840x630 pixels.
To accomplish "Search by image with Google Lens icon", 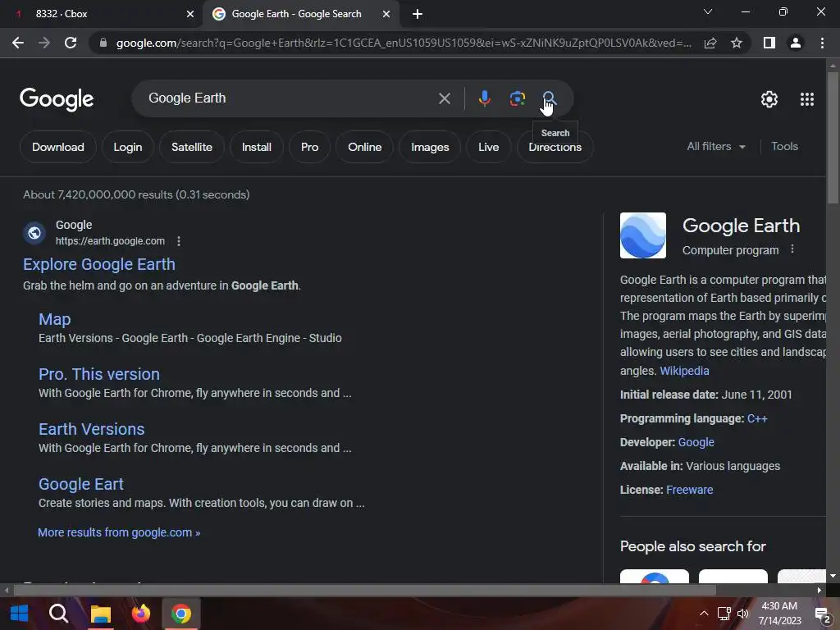I will (517, 98).
